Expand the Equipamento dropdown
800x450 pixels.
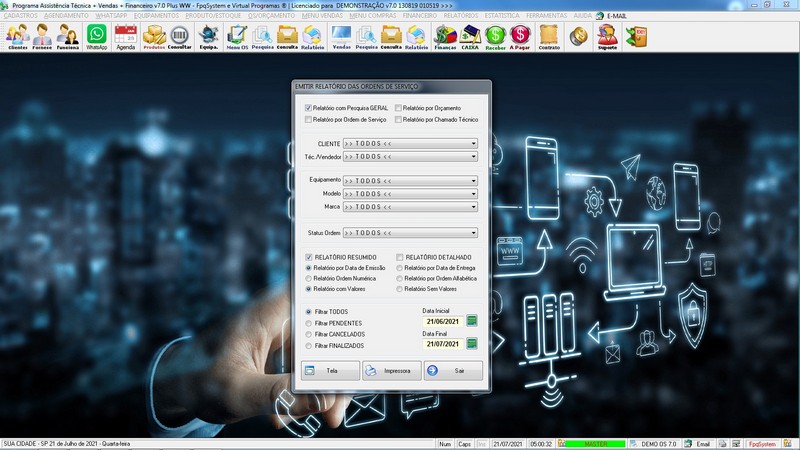tap(473, 181)
